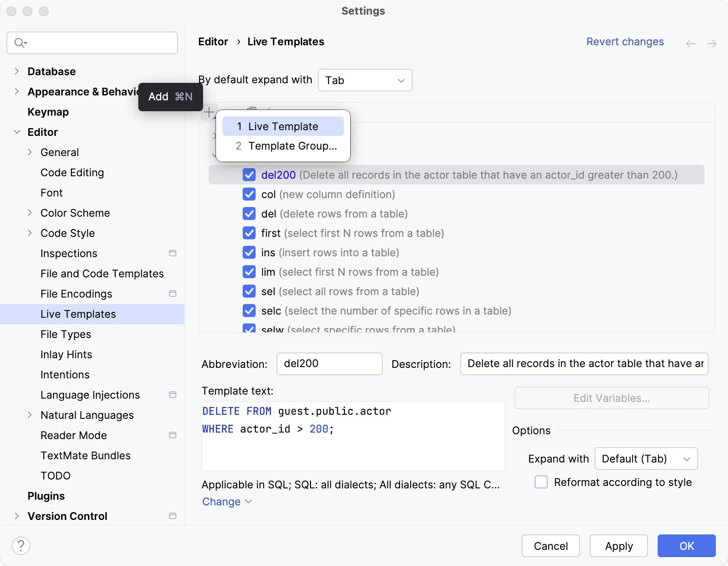The image size is (728, 566).
Task: Click the back navigation arrow near Revert changes
Action: 690,43
